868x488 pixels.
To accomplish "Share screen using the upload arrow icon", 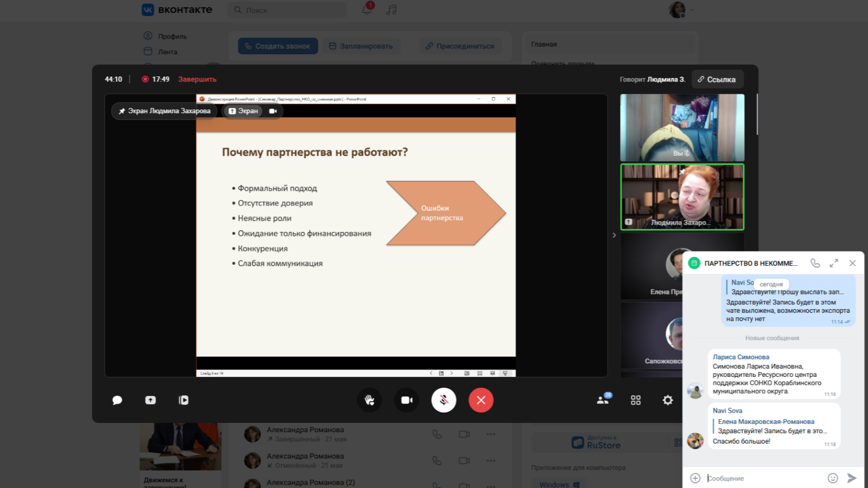I will pyautogui.click(x=150, y=400).
